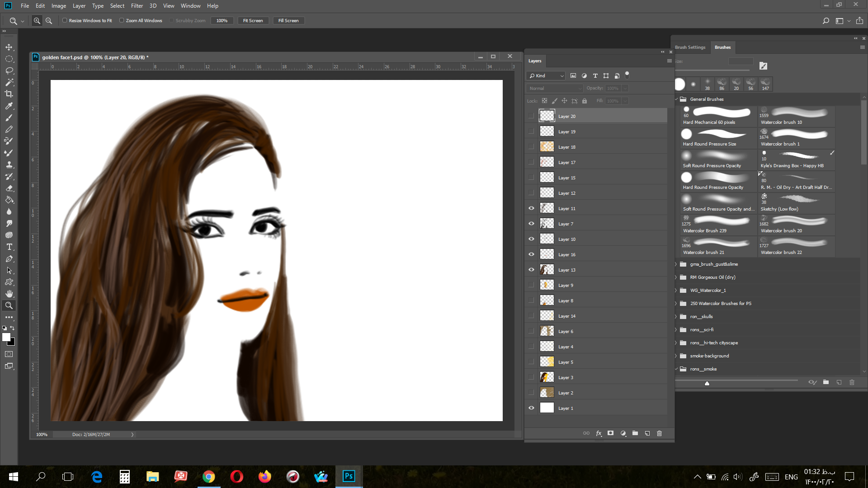Collapse General Brushes folder

click(677, 99)
